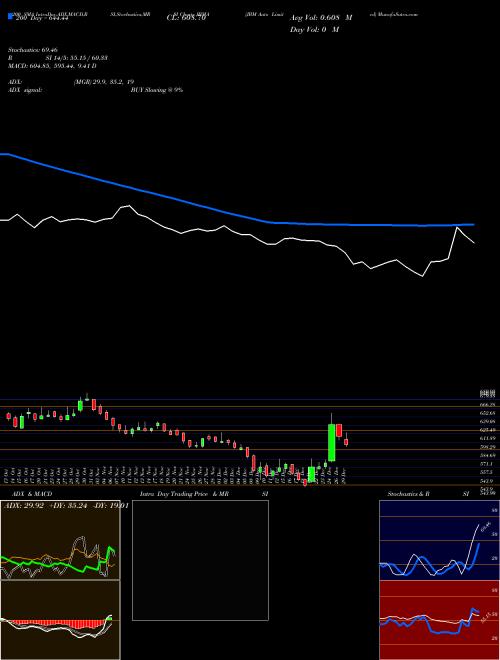
Task: Click the 'Stochastics & R' panel title
Action: (409, 494)
